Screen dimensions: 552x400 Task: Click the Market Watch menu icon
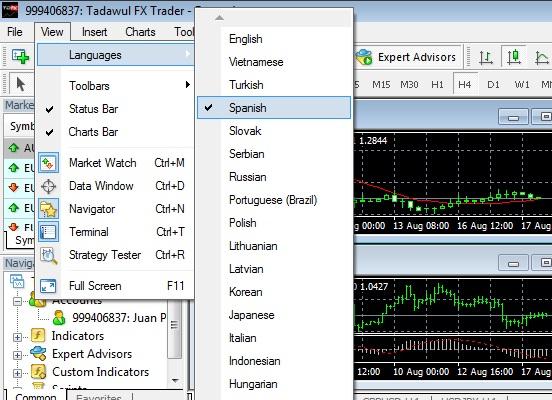[48, 163]
